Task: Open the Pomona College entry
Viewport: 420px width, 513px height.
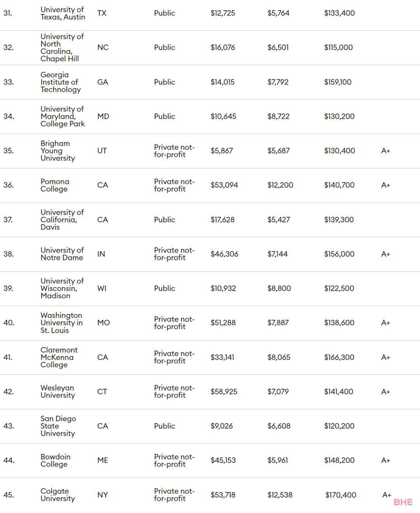Action: [55, 185]
